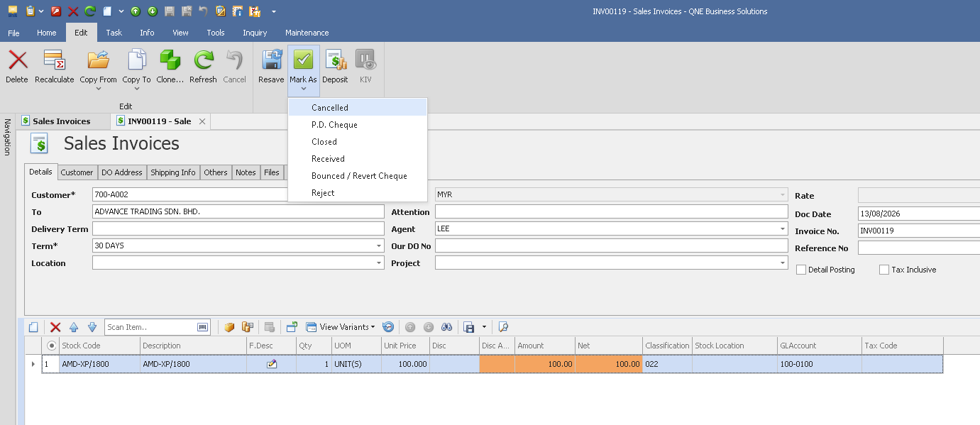Open the Inquiry ribbon tab
This screenshot has width=980, height=425.
click(x=255, y=33)
